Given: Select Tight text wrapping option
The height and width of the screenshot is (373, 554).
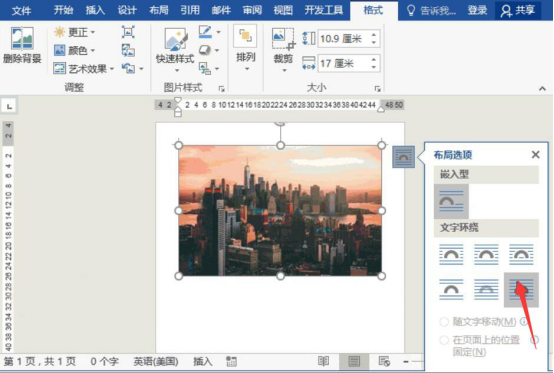Looking at the screenshot, I should (x=486, y=254).
